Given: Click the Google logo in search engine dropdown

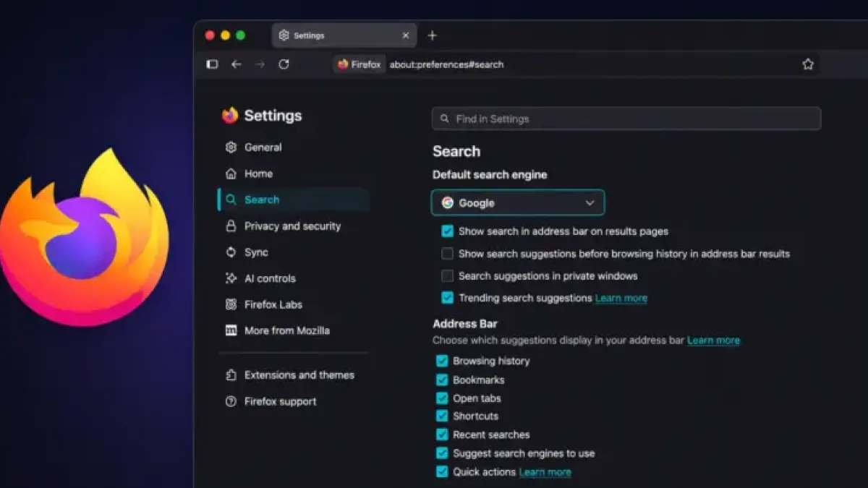Looking at the screenshot, I should coord(448,203).
